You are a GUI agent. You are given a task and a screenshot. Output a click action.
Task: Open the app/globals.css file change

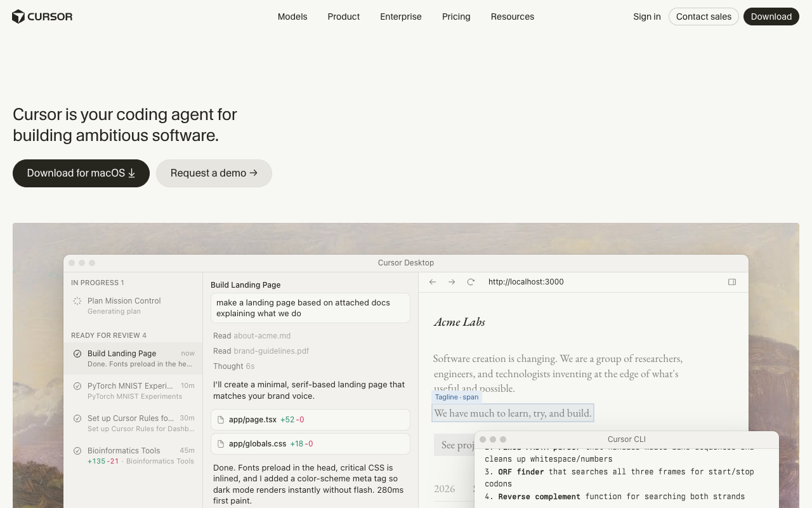pyautogui.click(x=310, y=444)
